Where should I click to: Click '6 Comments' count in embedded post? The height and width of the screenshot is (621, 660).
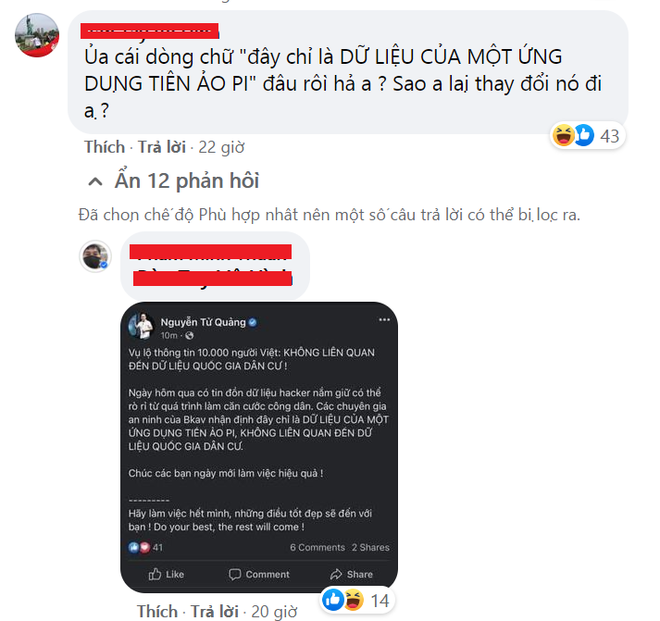pyautogui.click(x=317, y=547)
